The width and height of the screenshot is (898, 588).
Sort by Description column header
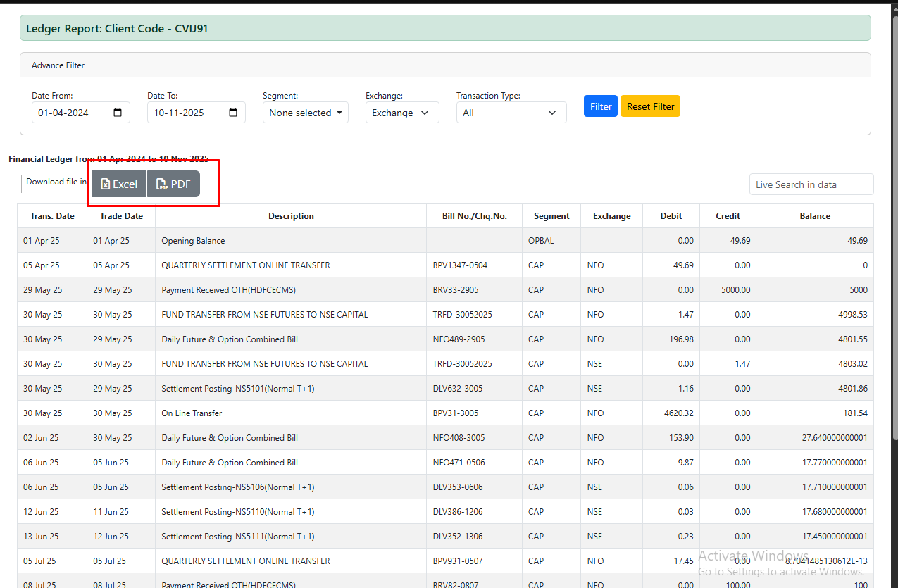tap(291, 216)
